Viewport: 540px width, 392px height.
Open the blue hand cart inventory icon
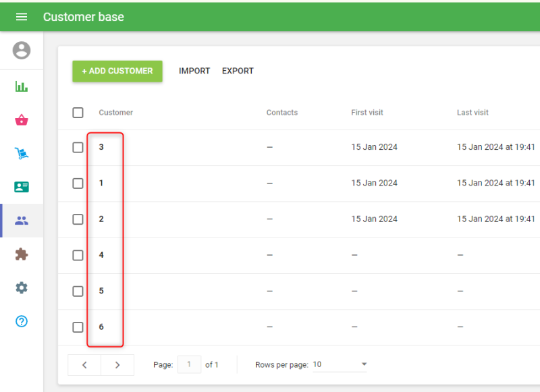[22, 154]
